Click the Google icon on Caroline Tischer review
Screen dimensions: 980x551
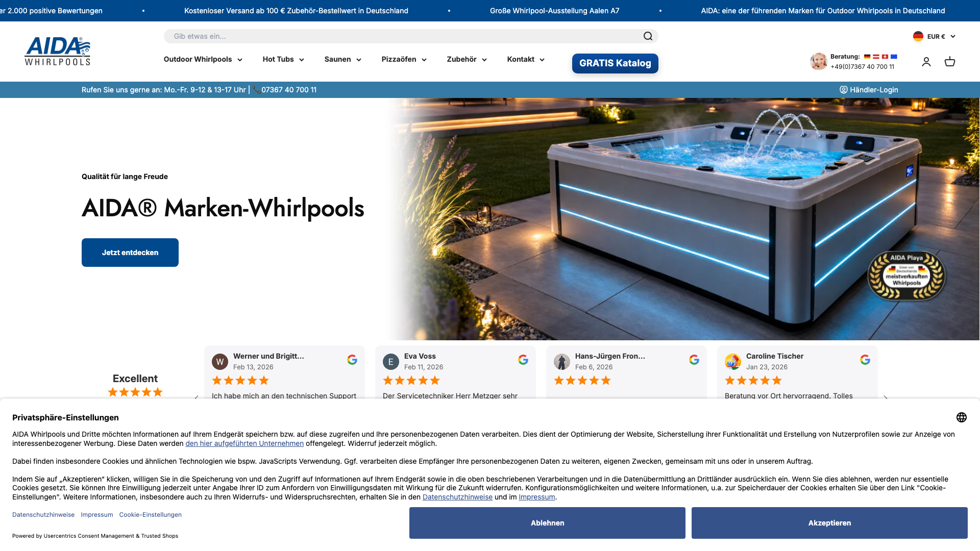pyautogui.click(x=865, y=360)
